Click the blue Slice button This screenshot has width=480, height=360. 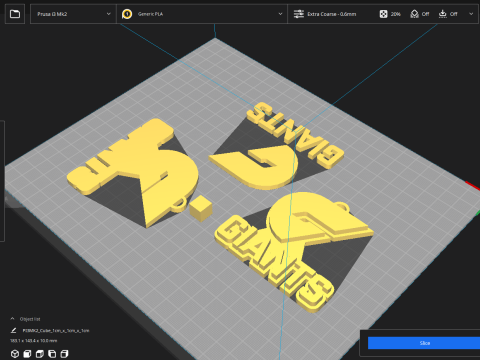pyautogui.click(x=424, y=343)
